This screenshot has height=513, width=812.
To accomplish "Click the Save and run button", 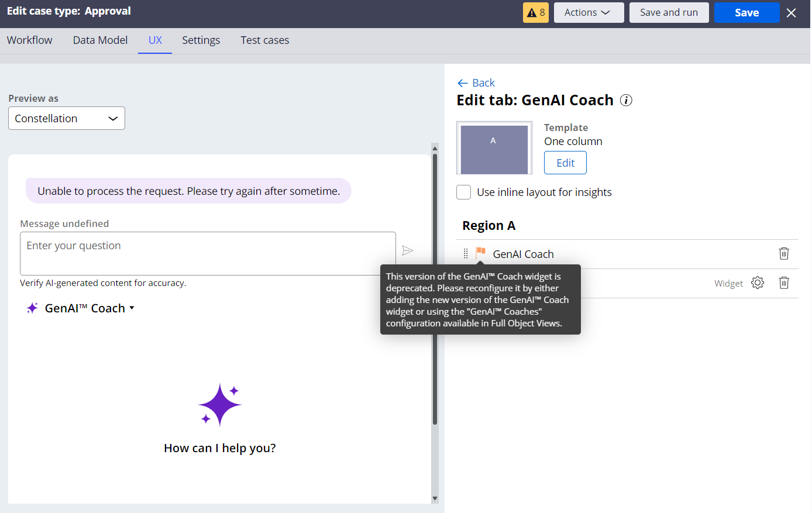I will click(669, 12).
